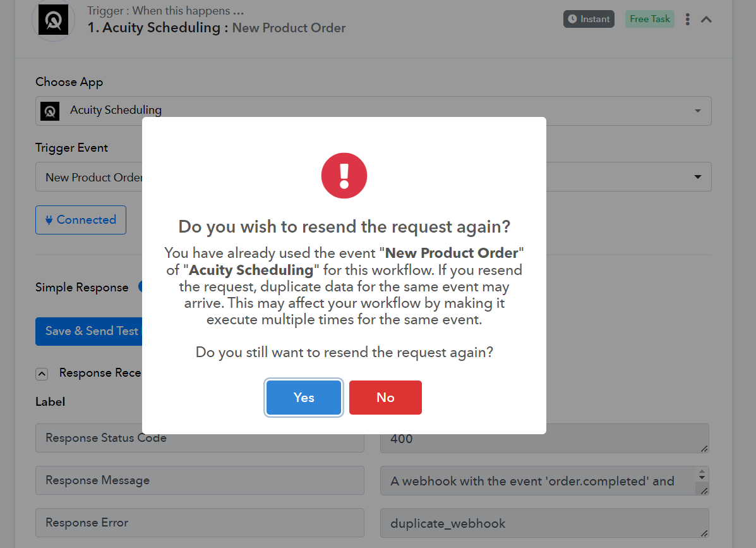Image resolution: width=756 pixels, height=548 pixels.
Task: Collapse the trigger step with chevron arrow
Action: tap(706, 20)
